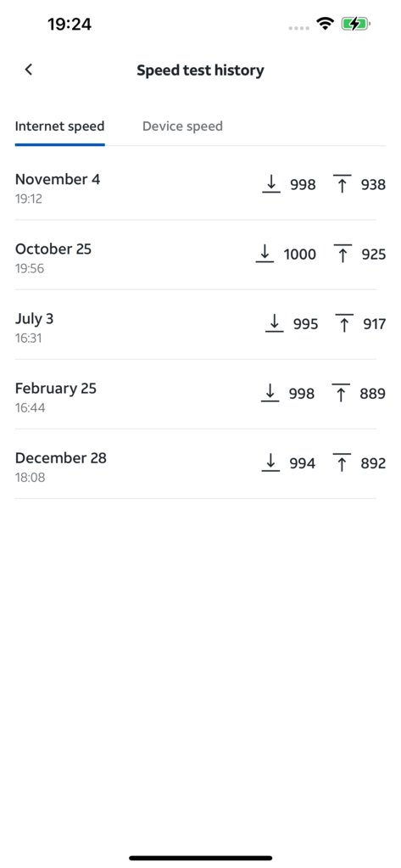The image size is (401, 868).
Task: Click the 938 upload speed value
Action: point(373,184)
